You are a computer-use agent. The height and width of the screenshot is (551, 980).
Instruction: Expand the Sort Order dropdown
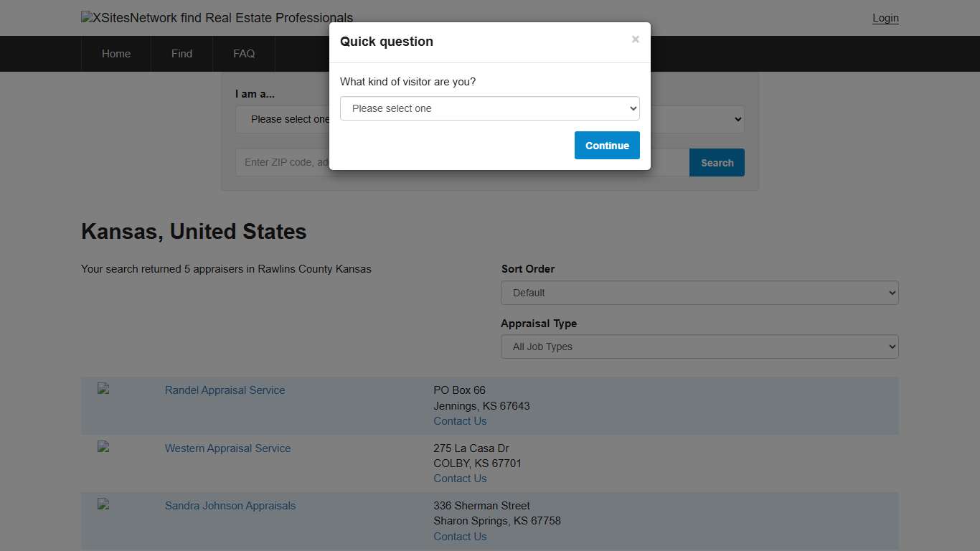coord(699,293)
